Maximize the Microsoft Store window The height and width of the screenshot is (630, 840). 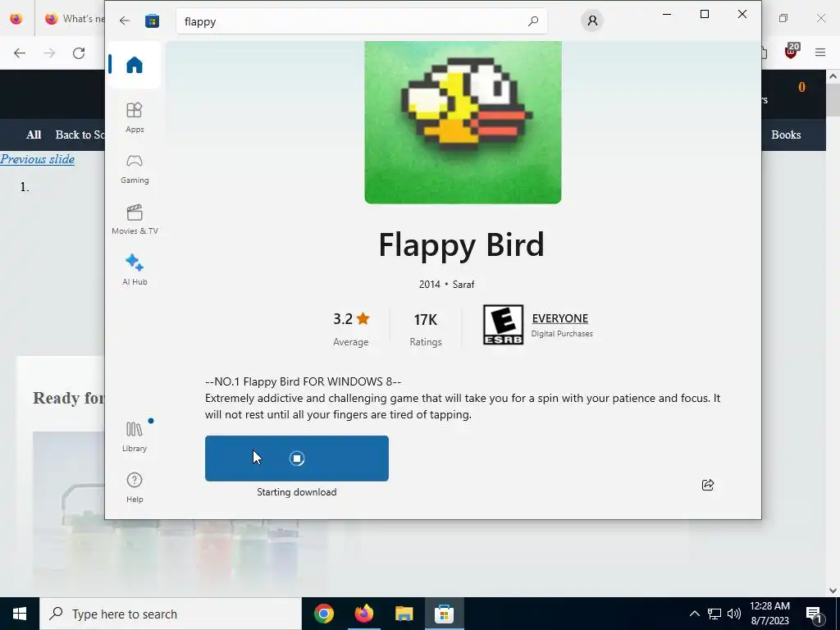coord(705,14)
